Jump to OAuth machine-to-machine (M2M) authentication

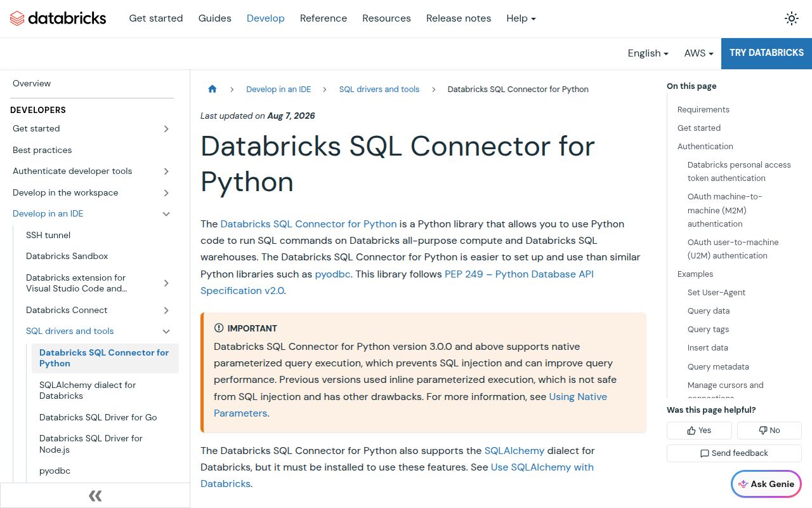[725, 210]
